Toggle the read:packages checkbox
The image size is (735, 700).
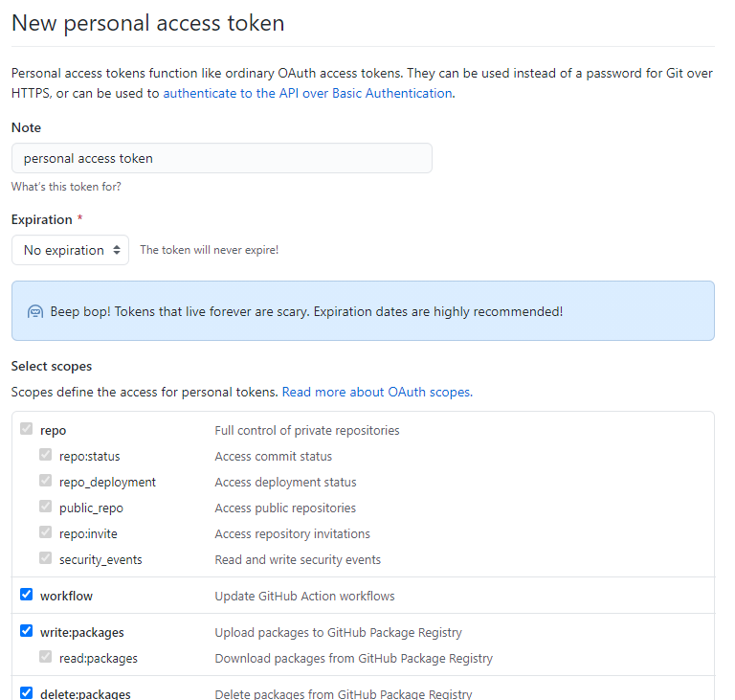pos(46,658)
